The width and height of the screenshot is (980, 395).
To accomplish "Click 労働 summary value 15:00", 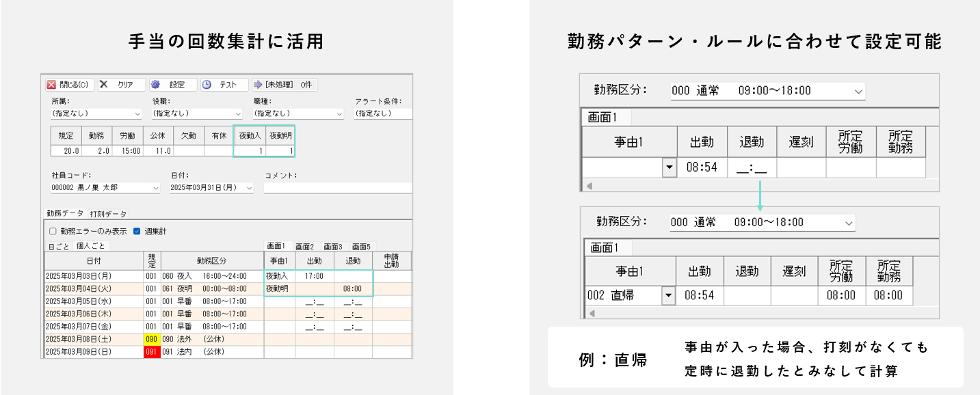I will click(x=128, y=151).
